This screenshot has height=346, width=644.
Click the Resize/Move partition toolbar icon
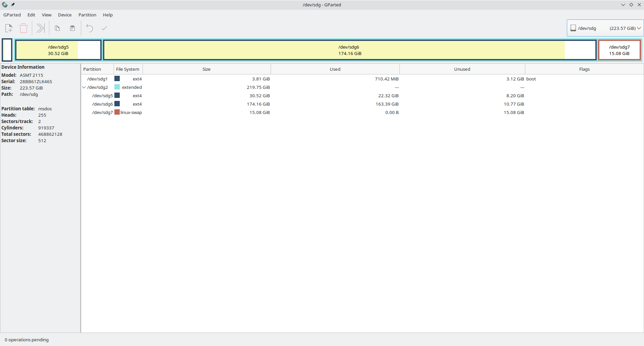[40, 28]
